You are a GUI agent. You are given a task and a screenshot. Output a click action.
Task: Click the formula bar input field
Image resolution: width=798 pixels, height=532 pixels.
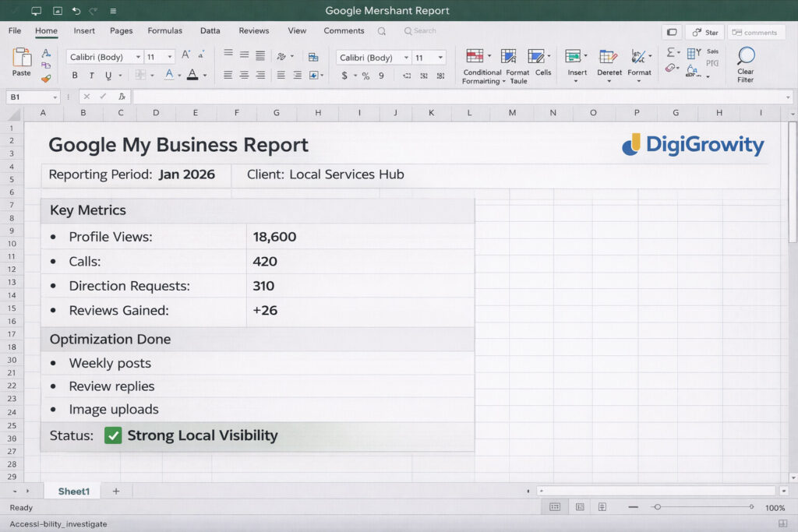[x=460, y=97]
